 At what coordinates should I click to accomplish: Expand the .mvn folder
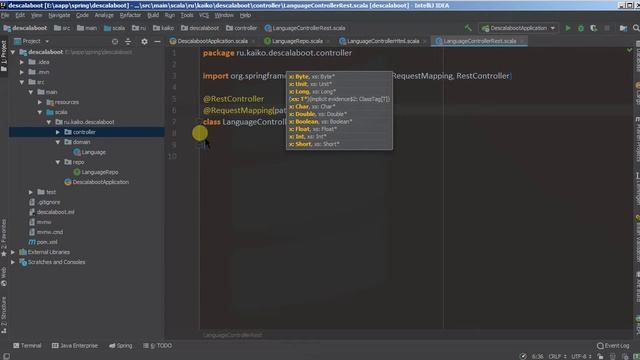pos(22,72)
